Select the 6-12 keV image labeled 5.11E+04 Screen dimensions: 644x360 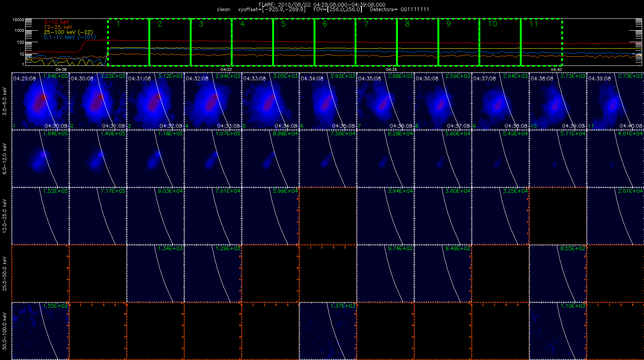click(558, 159)
